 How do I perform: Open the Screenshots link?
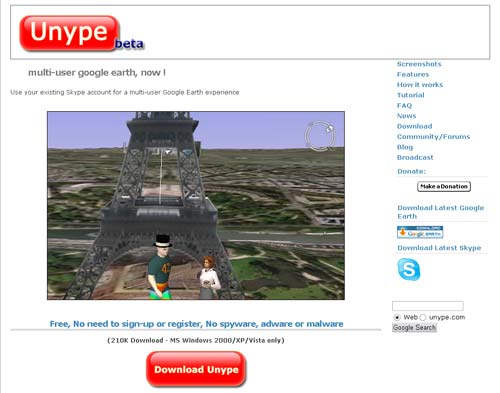click(419, 64)
